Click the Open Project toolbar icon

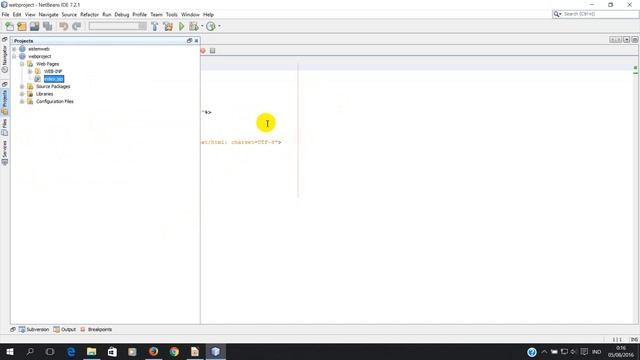[x=34, y=27]
